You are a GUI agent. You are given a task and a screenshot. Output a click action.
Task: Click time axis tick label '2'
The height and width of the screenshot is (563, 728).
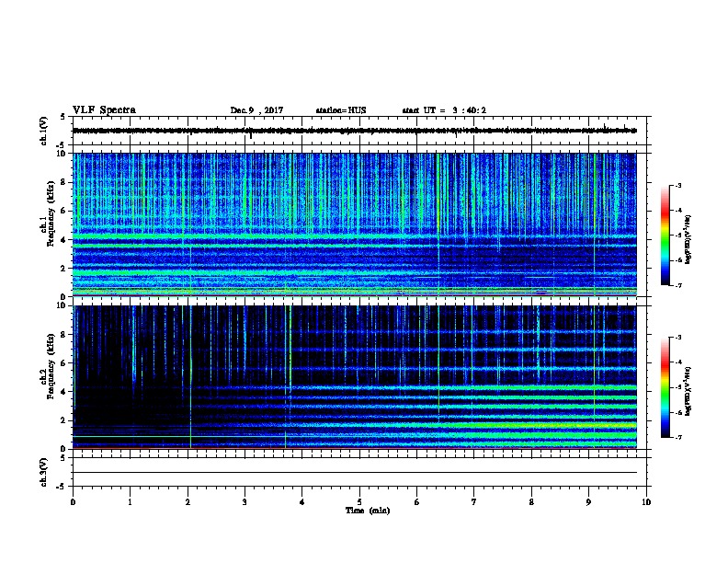click(x=188, y=502)
